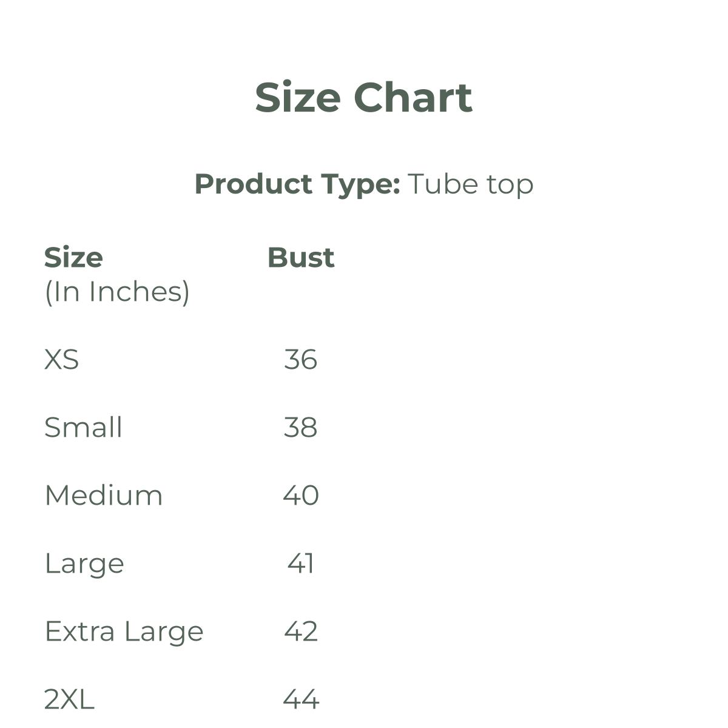Click the 'Bust' column header
Viewport: 728px width, 728px height.
[x=300, y=258]
